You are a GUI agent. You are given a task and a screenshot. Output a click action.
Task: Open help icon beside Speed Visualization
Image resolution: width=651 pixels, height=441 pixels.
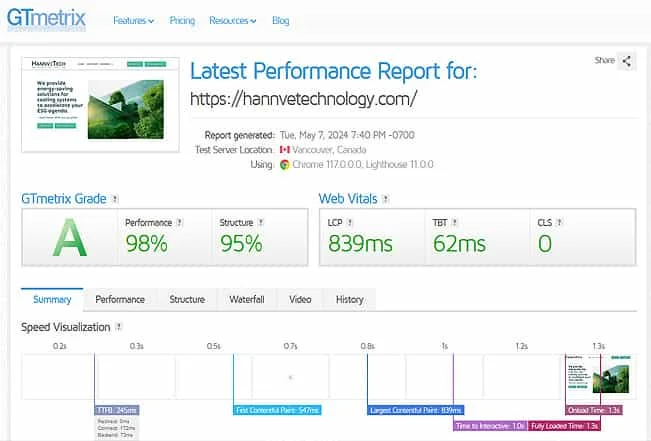pos(119,327)
